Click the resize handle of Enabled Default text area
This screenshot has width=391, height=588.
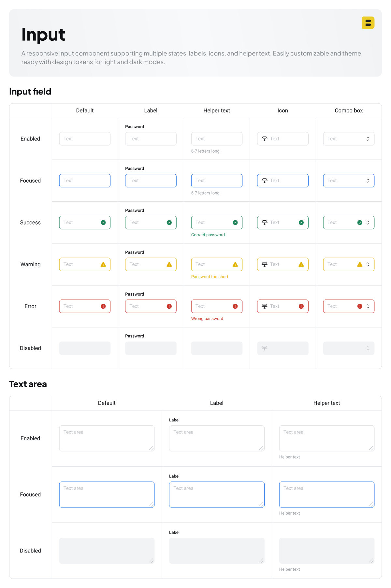[x=151, y=448]
